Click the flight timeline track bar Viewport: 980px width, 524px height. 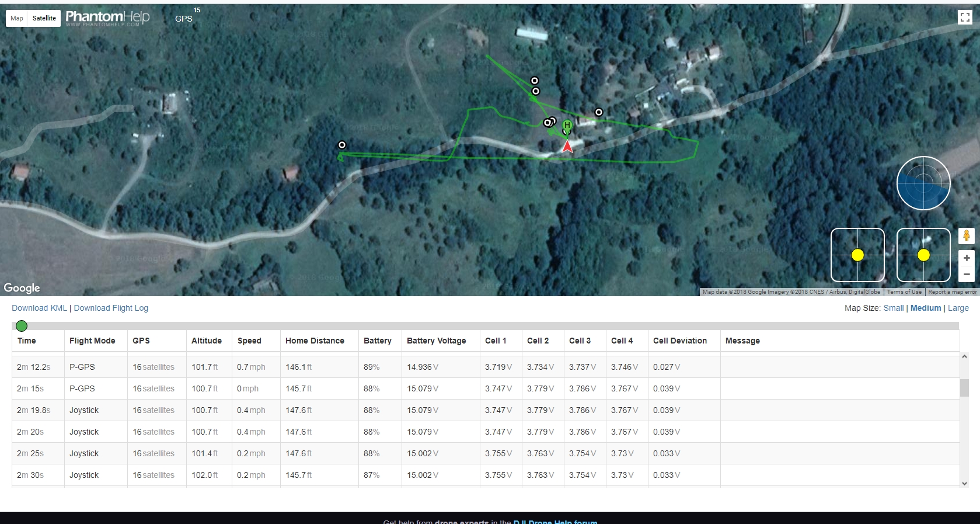[x=486, y=326]
